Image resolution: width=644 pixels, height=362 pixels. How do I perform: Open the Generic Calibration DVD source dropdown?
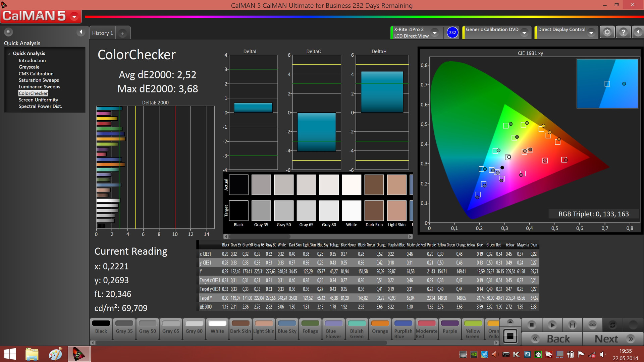pyautogui.click(x=525, y=33)
